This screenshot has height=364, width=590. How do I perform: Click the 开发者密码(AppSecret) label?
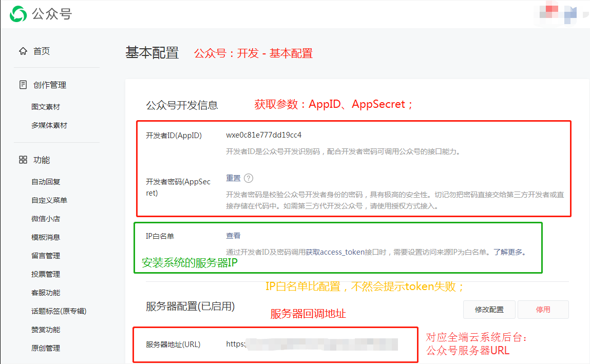pos(178,187)
